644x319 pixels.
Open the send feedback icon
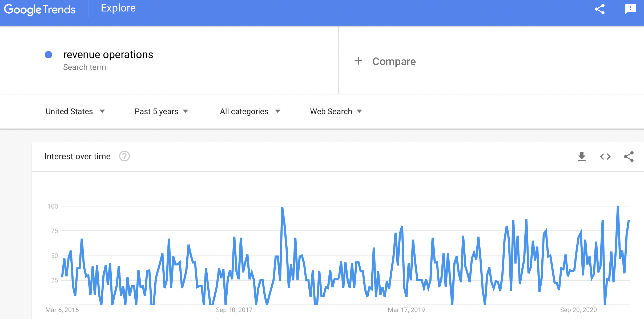630,9
